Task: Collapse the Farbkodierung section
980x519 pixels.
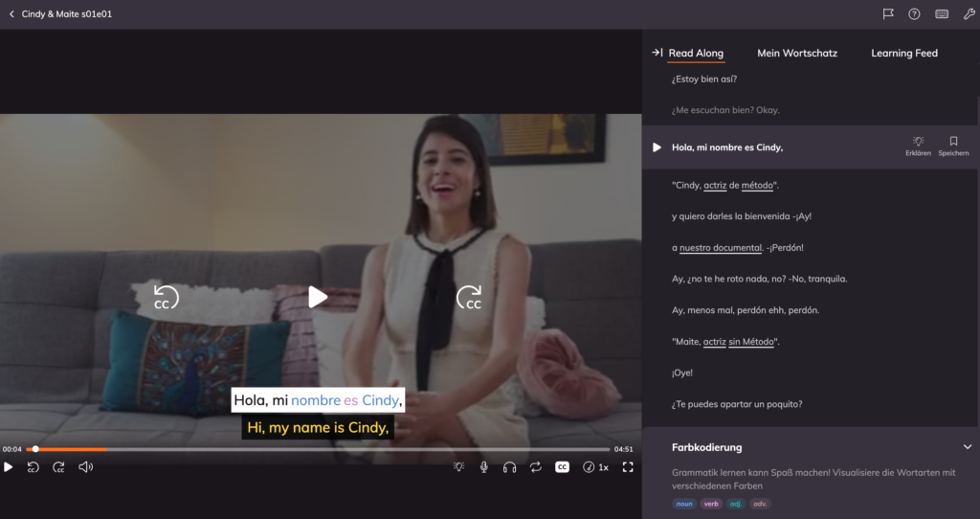Action: (x=967, y=447)
